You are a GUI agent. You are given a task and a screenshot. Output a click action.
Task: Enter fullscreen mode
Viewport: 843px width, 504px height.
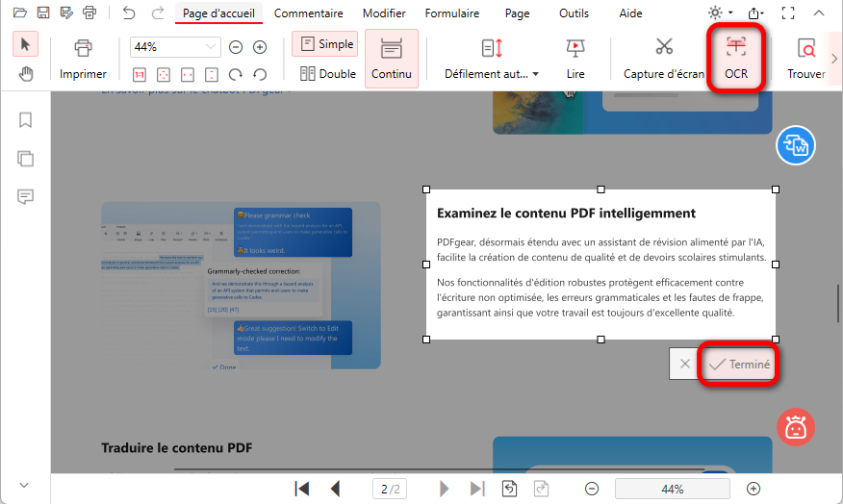click(788, 13)
